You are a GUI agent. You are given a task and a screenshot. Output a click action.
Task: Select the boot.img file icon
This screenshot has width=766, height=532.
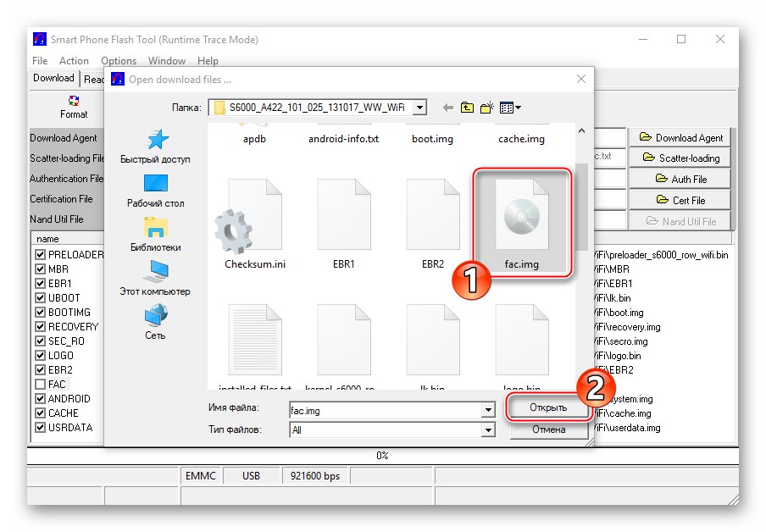[432, 140]
